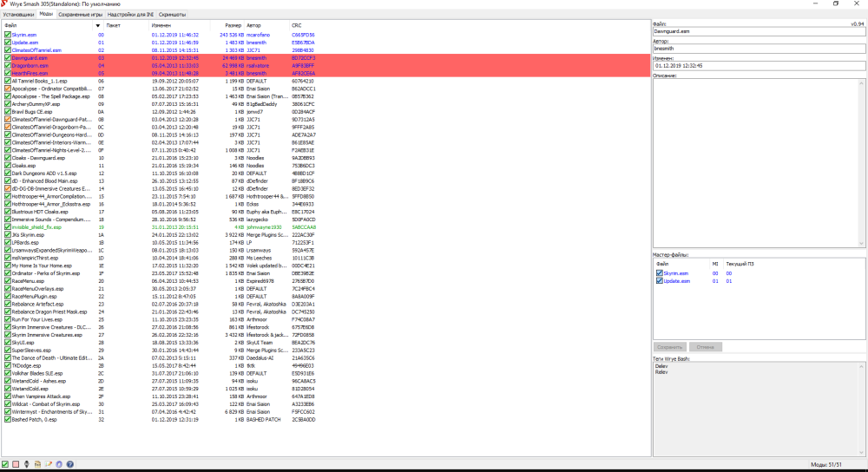Click the Файл name field containing Dawnguard.esm

[759, 31]
